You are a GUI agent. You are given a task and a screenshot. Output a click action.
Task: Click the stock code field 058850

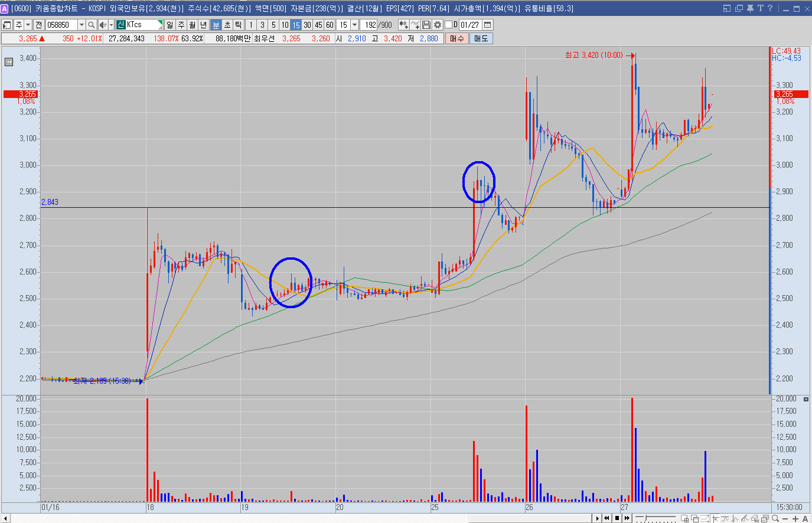(61, 25)
